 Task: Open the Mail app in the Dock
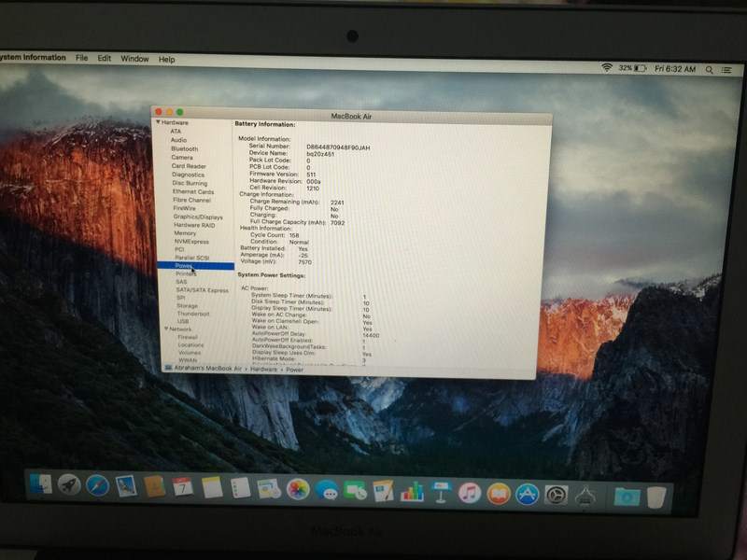point(126,486)
